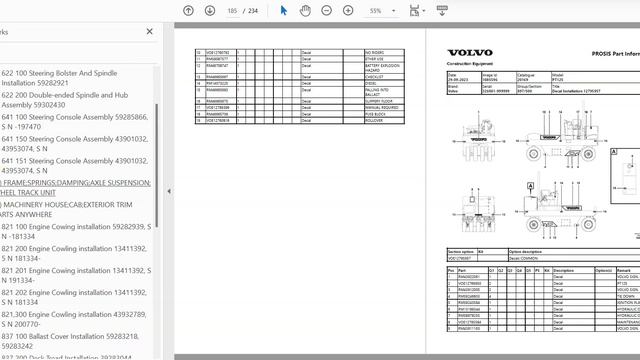Click the BATTERY EXPLOSION HAZARD remark cell

pyautogui.click(x=384, y=68)
